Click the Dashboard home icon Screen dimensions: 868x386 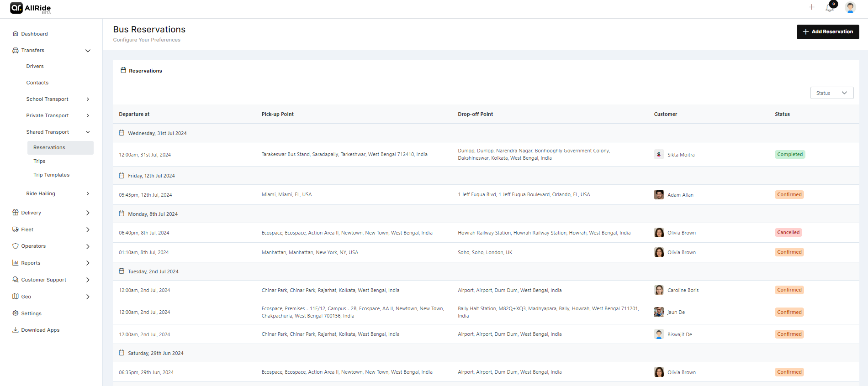point(16,34)
